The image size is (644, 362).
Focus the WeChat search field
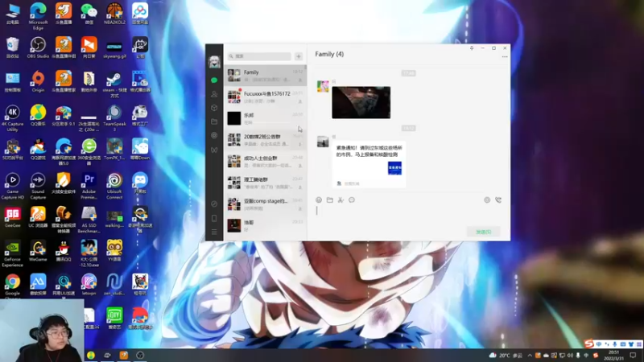[x=259, y=56]
